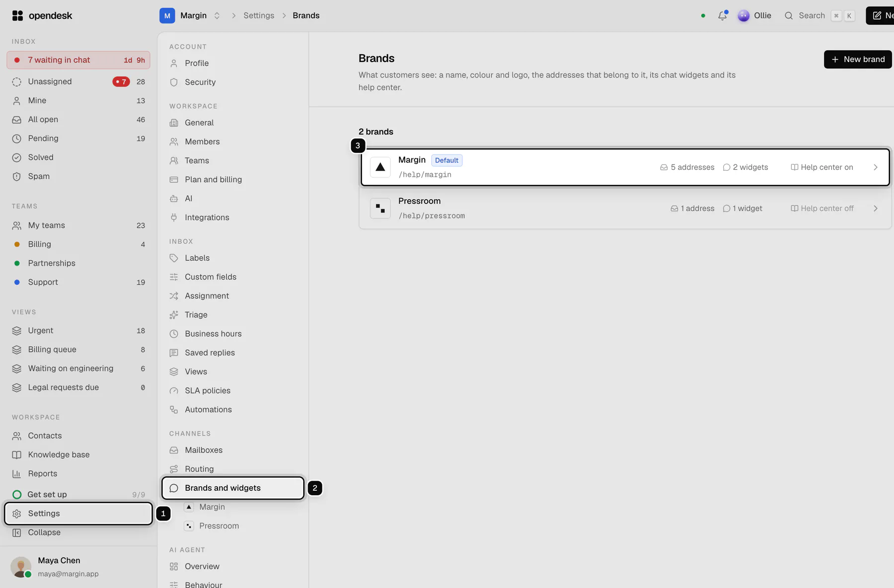Click the Unassigned inbox icon

pos(17,81)
